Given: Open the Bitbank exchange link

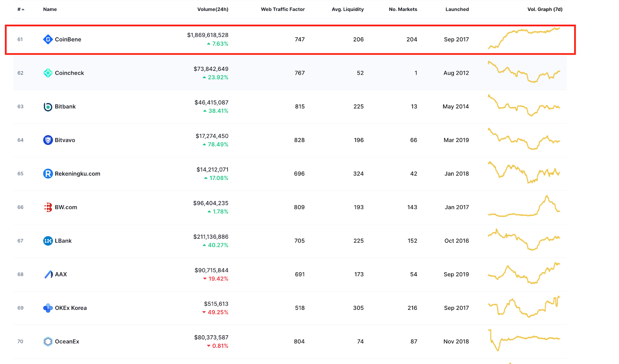Looking at the screenshot, I should pos(65,107).
